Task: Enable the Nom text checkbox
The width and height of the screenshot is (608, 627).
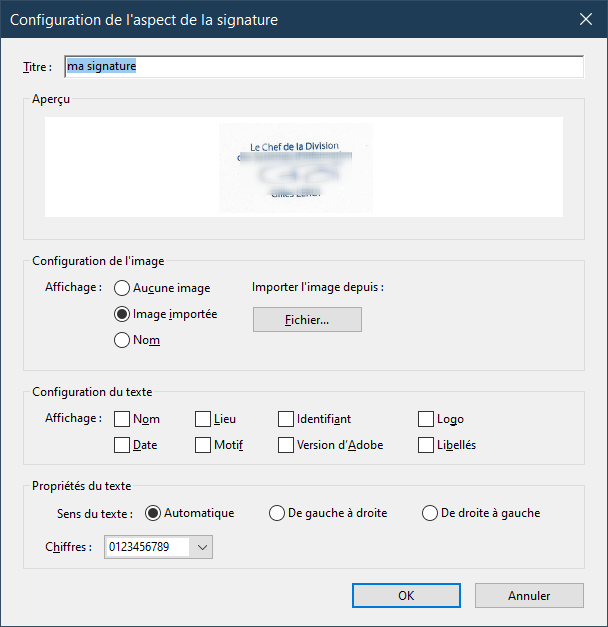Action: (x=122, y=419)
